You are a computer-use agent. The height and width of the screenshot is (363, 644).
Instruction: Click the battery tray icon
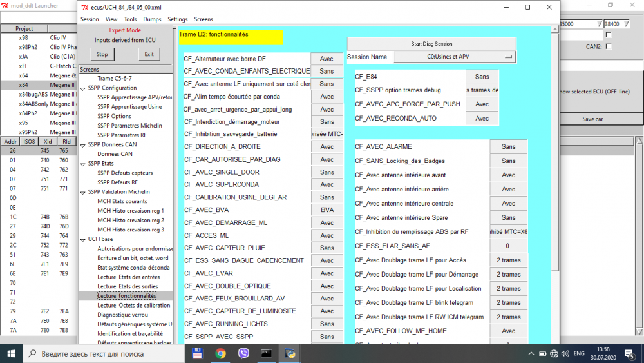point(542,353)
